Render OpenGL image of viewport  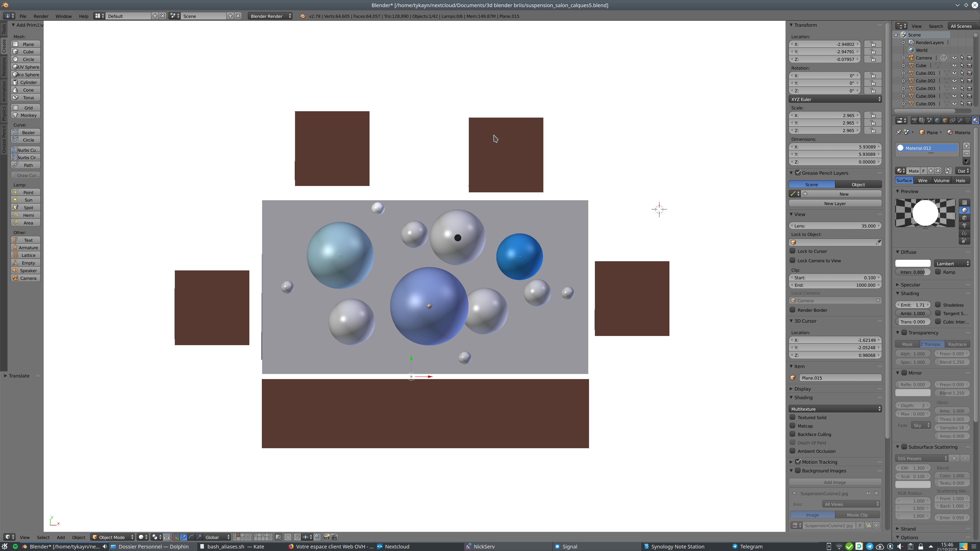[x=326, y=537]
